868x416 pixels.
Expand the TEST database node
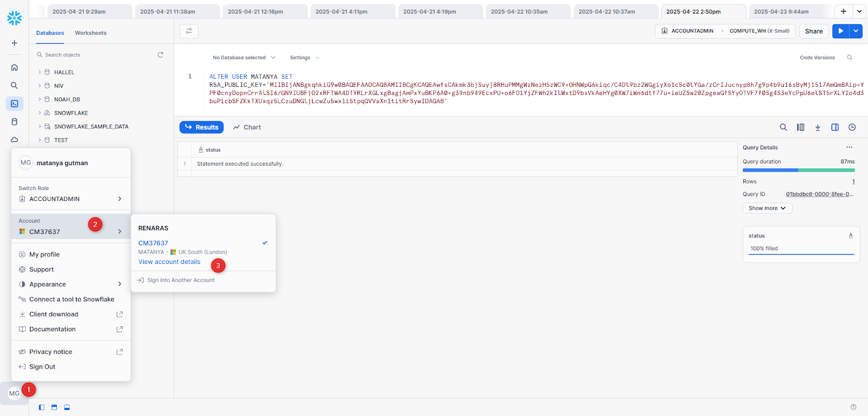click(x=40, y=140)
